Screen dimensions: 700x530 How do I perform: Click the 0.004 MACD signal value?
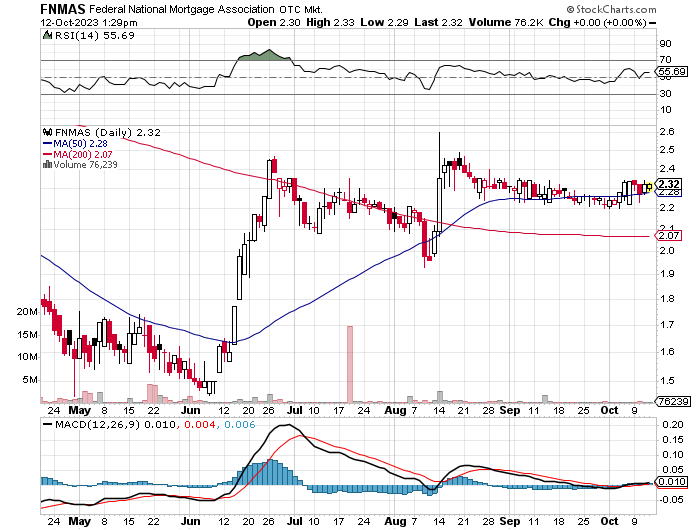[x=199, y=424]
